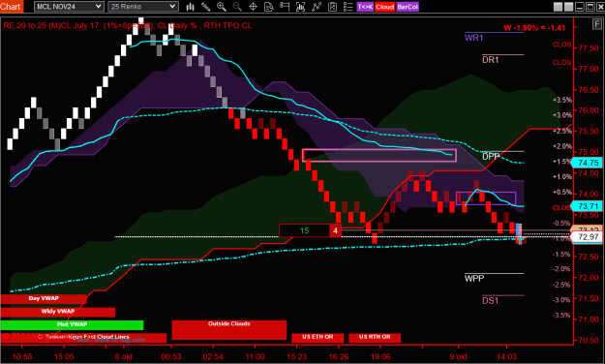Click the 19:06 time axis label
The width and height of the screenshot is (605, 364).
coord(380,356)
